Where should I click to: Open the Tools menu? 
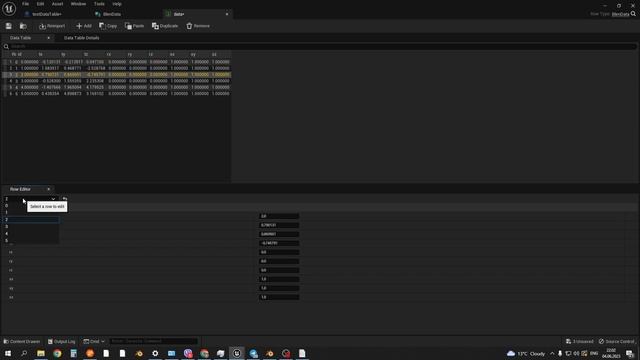coord(99,4)
